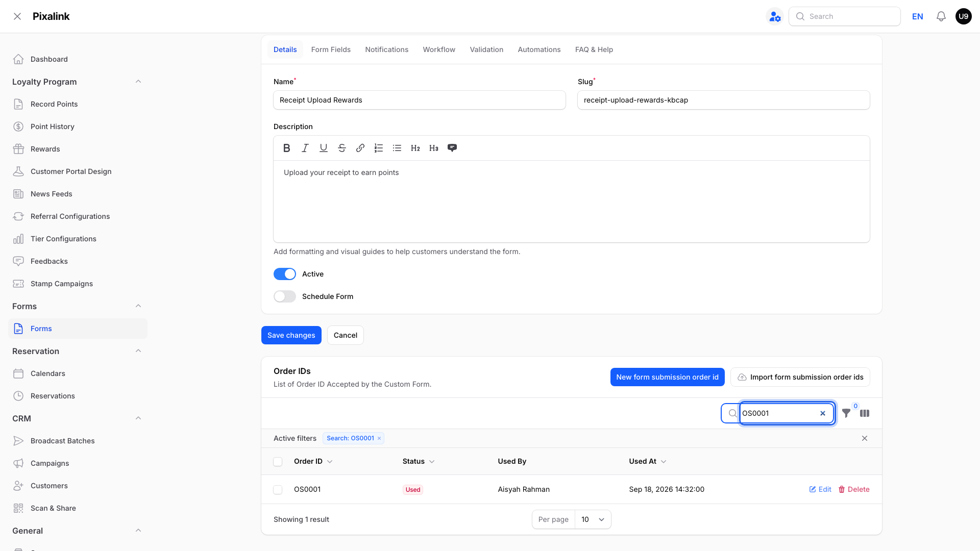980x551 pixels.
Task: Select the Details tab
Action: pos(285,49)
